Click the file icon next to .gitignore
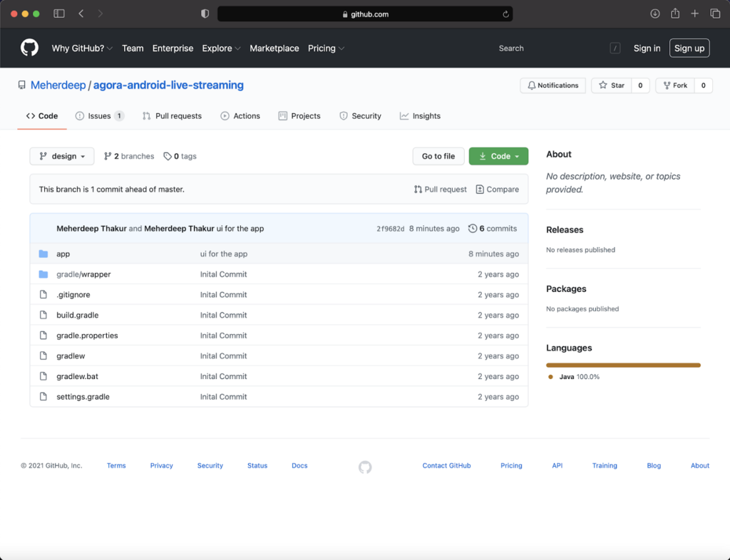730x560 pixels. point(43,294)
